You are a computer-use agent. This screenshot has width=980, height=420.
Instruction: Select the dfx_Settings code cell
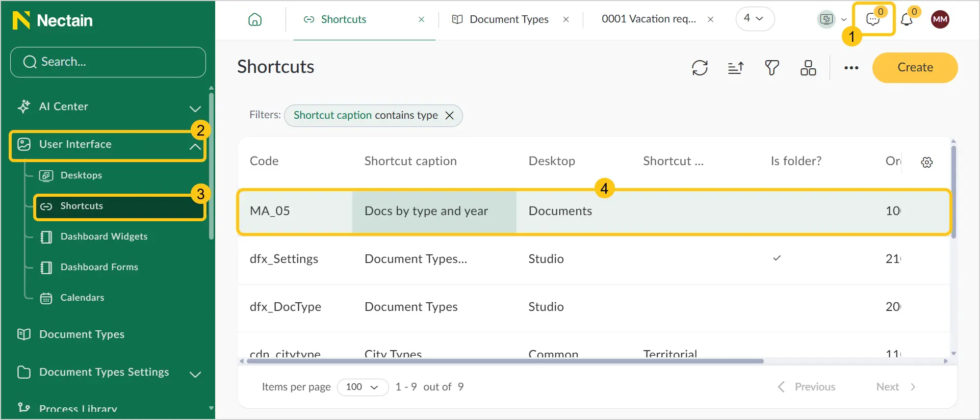click(284, 259)
